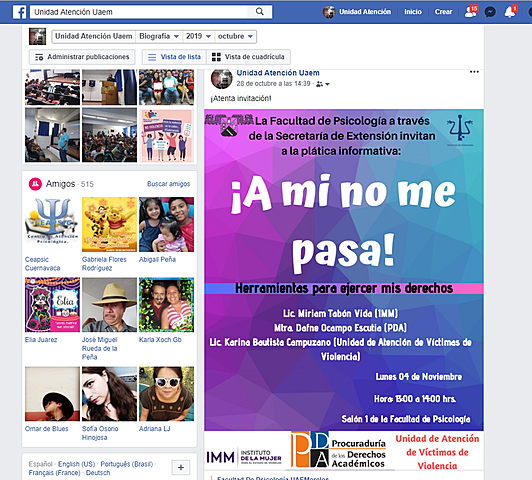This screenshot has width=532, height=480.
Task: Click the profile avatar in top bar
Action: point(329,12)
